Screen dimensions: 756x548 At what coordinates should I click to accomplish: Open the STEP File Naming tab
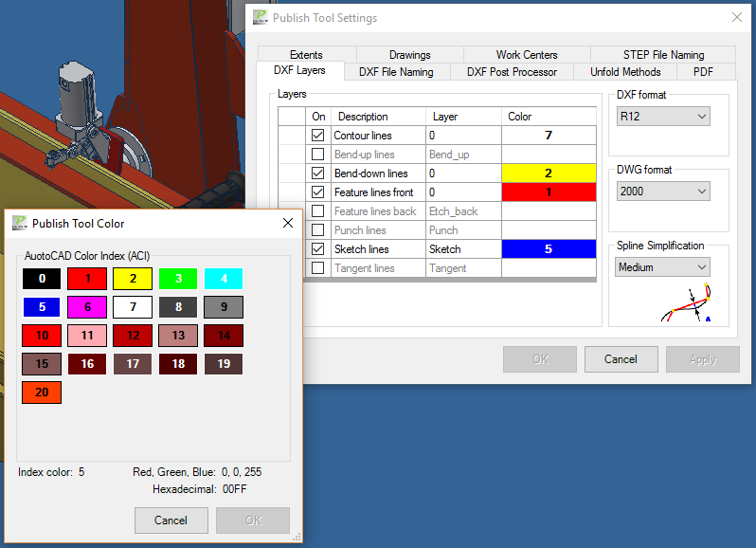tap(663, 54)
